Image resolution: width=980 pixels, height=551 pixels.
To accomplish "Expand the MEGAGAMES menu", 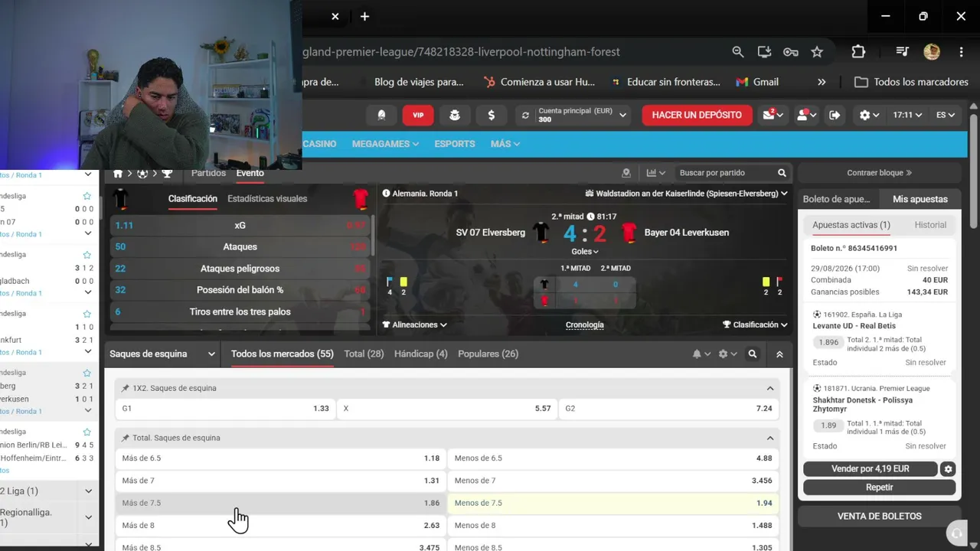I will coord(385,144).
